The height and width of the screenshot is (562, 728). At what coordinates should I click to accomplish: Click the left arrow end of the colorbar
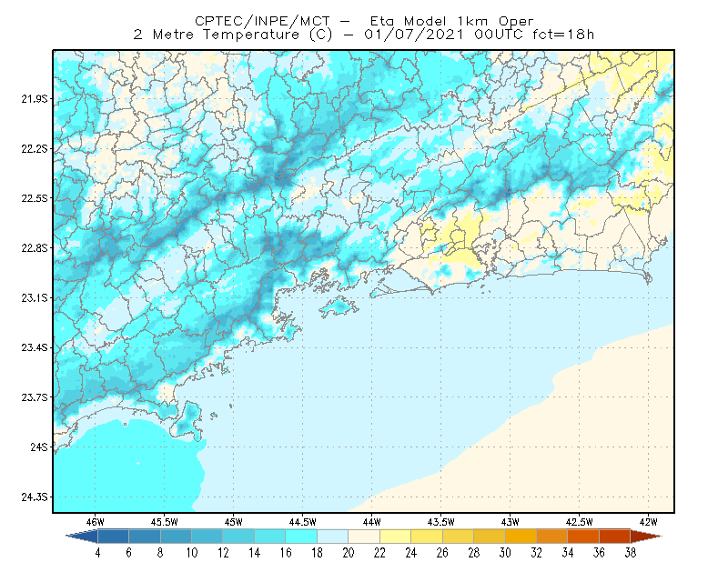(83, 536)
